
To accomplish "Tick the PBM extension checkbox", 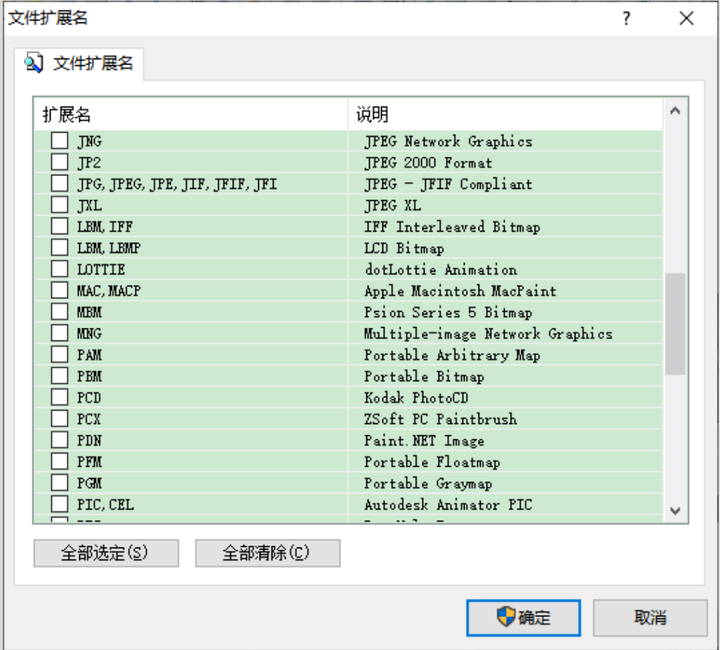I will 59,376.
